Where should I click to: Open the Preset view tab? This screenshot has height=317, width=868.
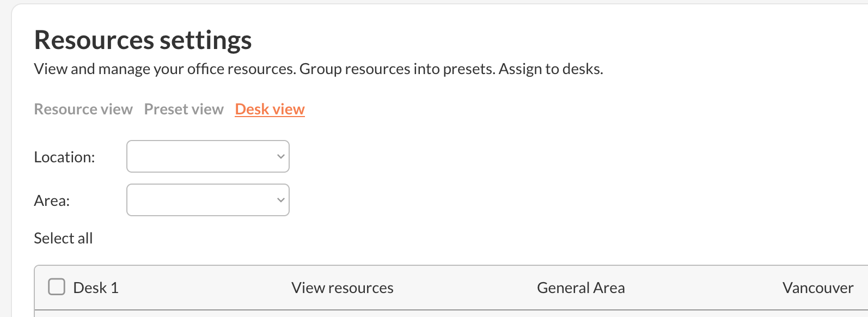point(184,109)
